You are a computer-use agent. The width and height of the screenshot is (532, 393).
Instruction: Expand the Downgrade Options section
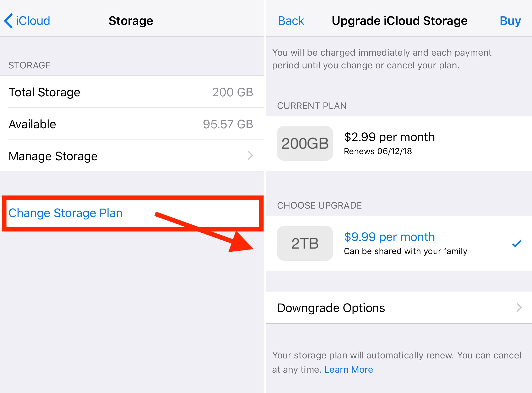(399, 308)
